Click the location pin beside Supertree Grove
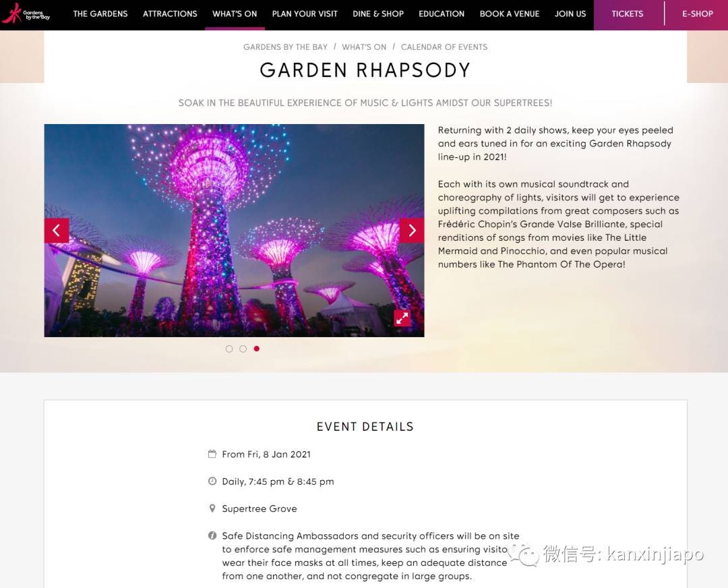This screenshot has width=728, height=588. pyautogui.click(x=212, y=508)
